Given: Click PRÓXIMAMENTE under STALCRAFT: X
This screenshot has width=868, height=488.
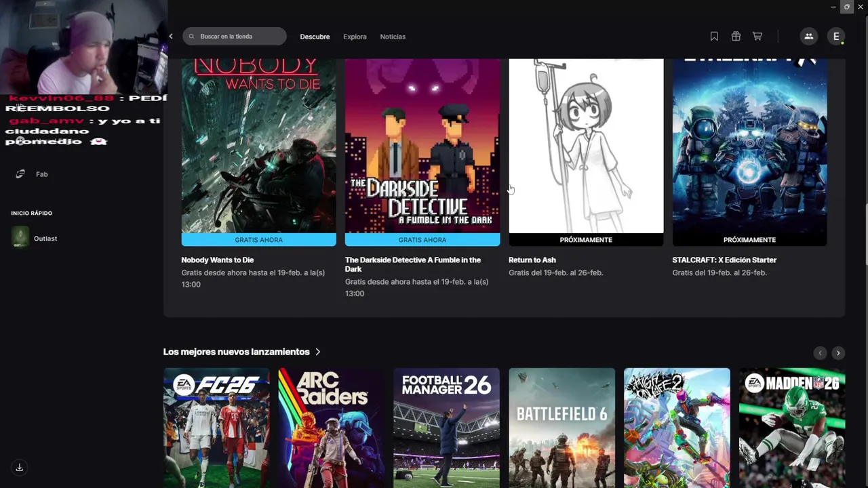Looking at the screenshot, I should [x=749, y=240].
